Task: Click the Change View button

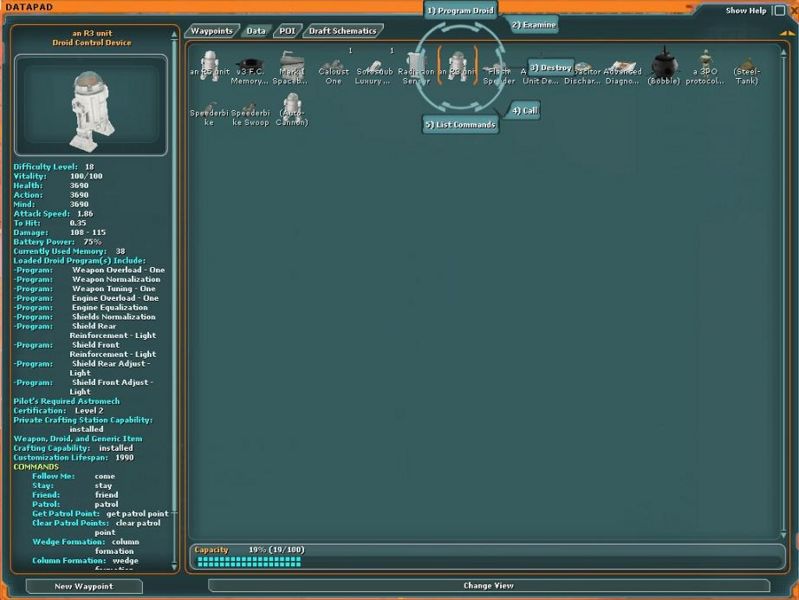Action: pos(488,586)
